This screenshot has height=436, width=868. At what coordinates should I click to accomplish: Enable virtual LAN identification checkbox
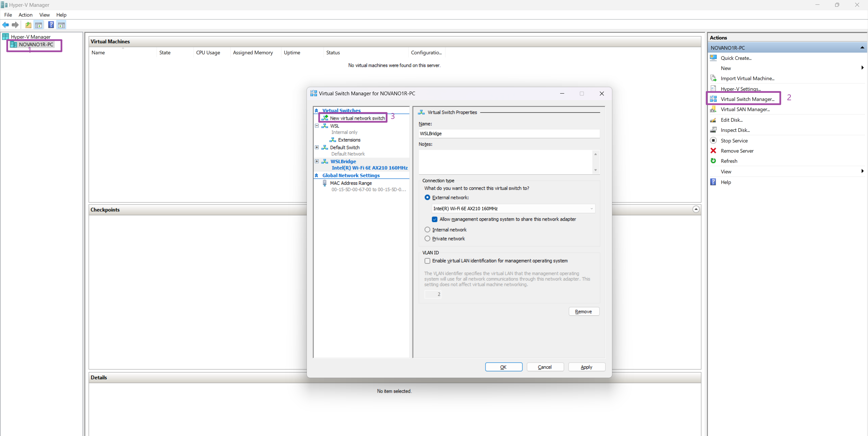(x=427, y=261)
